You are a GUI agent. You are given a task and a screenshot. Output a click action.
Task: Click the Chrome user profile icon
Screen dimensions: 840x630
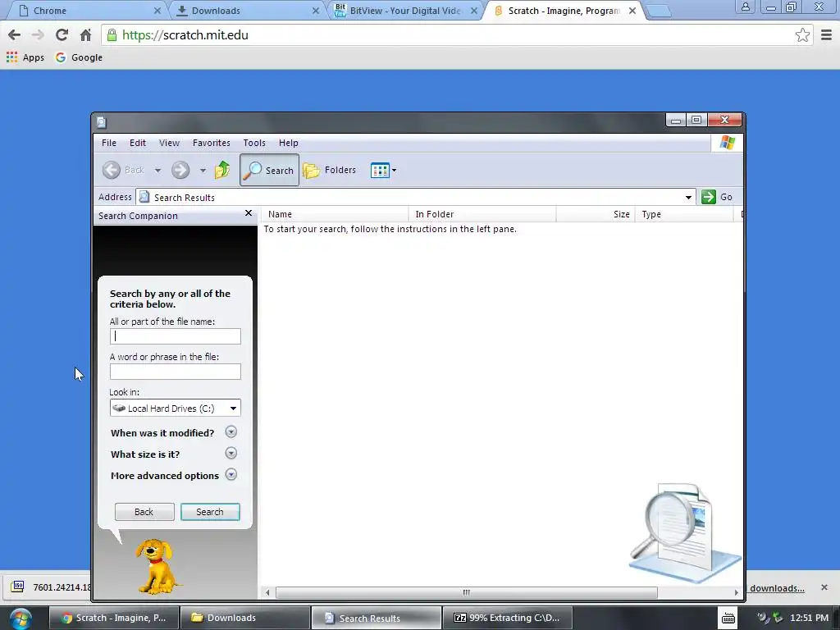tap(745, 7)
